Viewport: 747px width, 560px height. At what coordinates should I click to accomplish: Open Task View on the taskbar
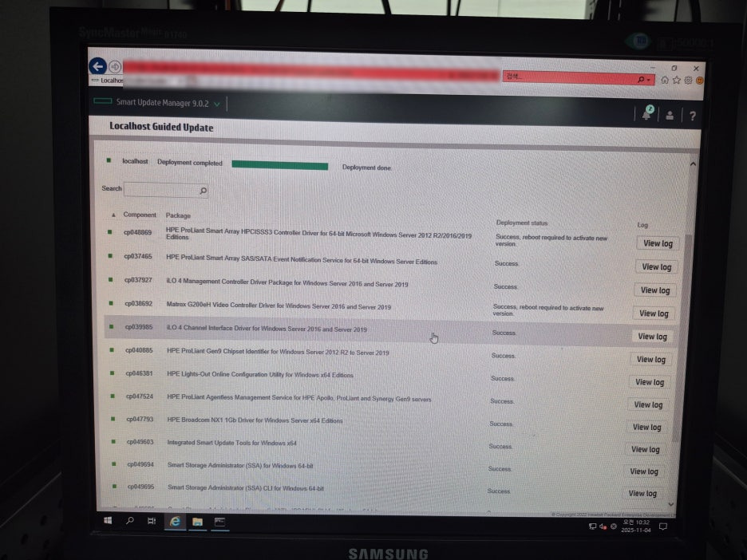point(152,522)
